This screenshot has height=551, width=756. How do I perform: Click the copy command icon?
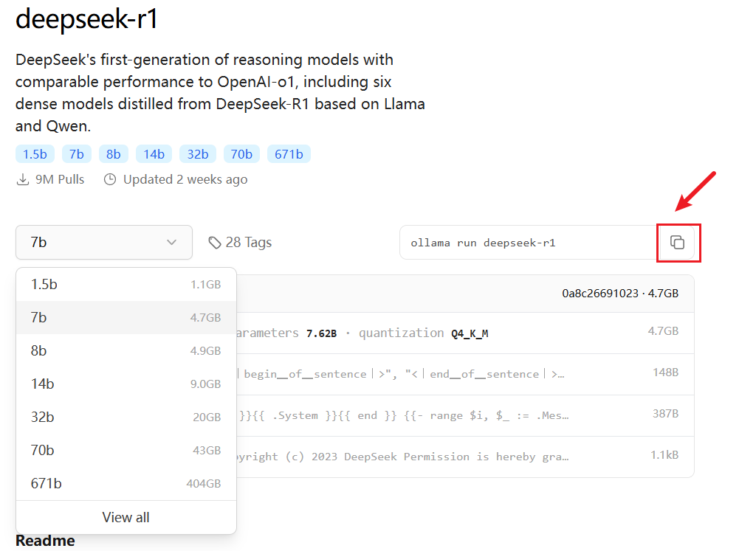[678, 243]
